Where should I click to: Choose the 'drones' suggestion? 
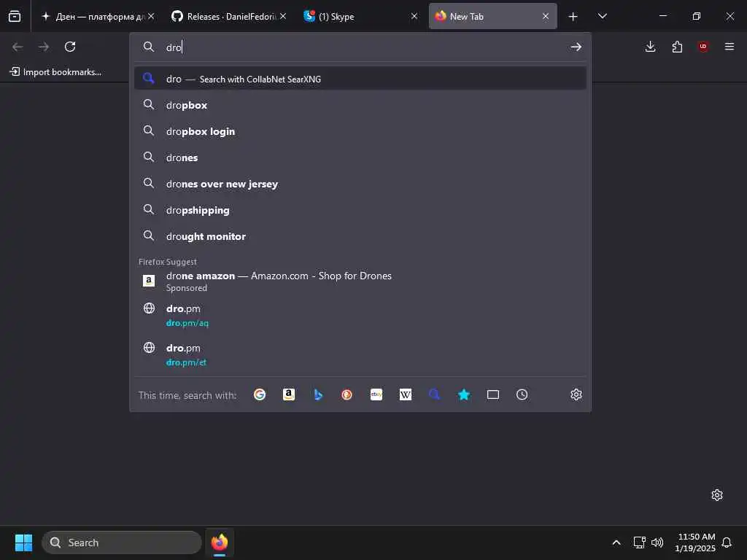360,157
